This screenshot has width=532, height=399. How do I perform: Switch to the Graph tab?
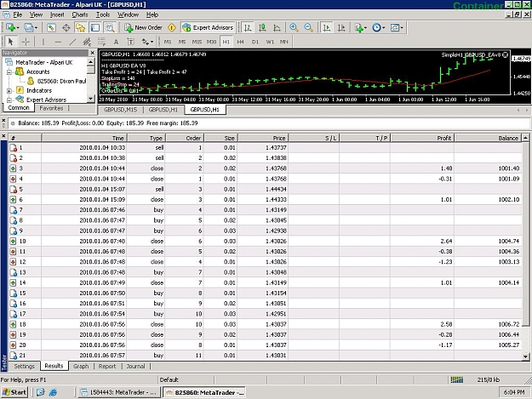(81, 366)
